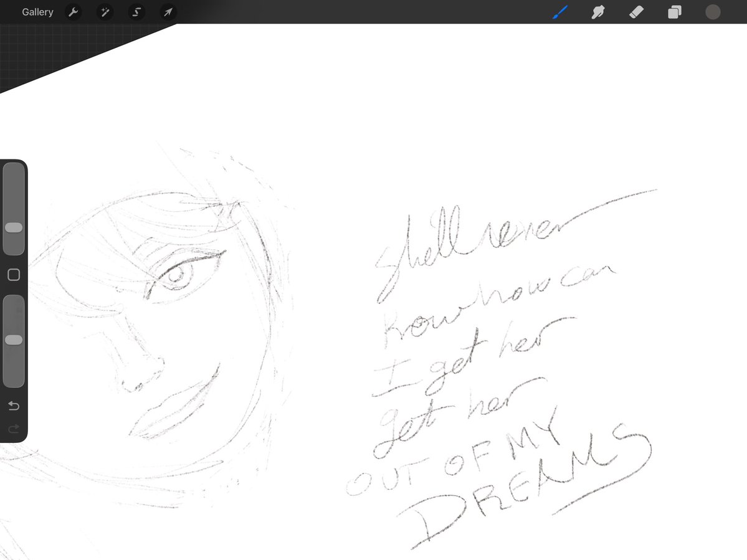Tap the square Modify button on sidebar
This screenshot has height=560, width=747.
click(14, 275)
